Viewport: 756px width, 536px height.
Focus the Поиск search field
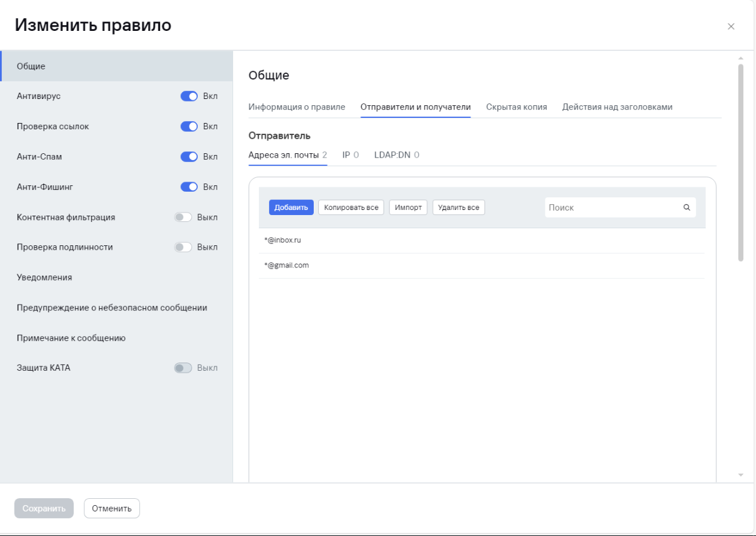(611, 207)
